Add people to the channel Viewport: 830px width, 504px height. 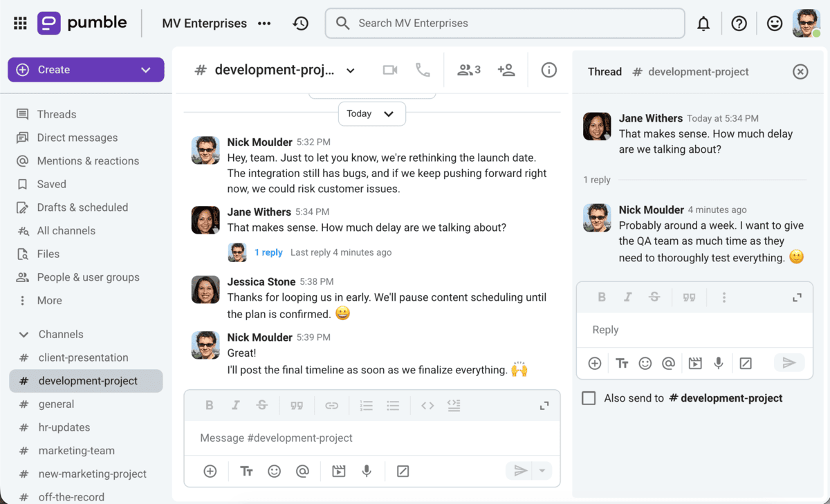[x=507, y=69]
